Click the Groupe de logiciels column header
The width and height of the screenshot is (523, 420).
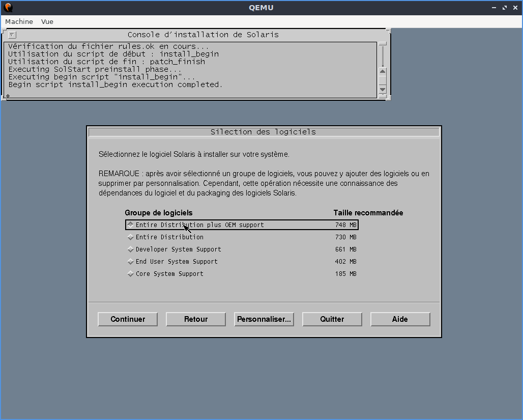tap(158, 213)
